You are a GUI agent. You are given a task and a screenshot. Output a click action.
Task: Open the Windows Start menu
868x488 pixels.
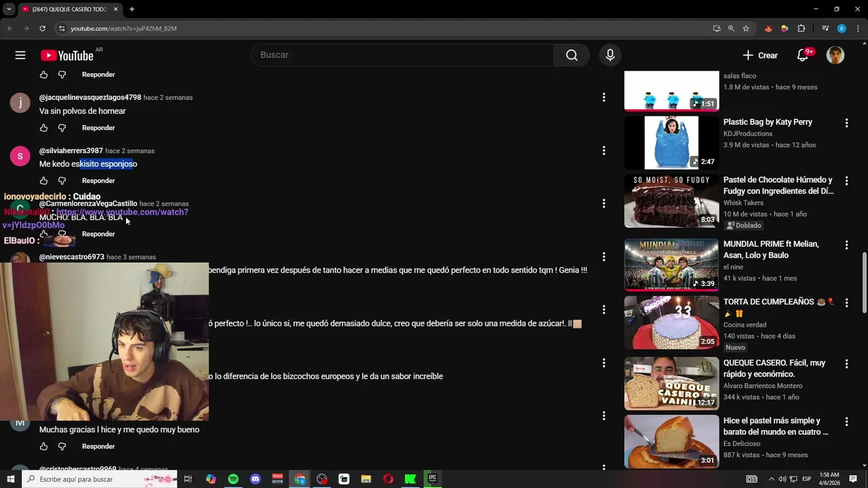tap(11, 479)
